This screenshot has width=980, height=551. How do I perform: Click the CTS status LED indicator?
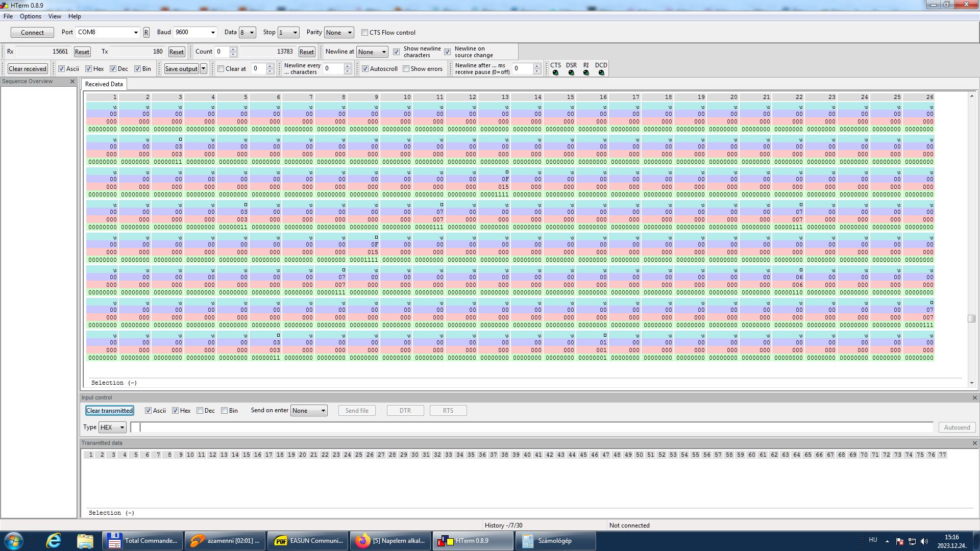(x=555, y=73)
